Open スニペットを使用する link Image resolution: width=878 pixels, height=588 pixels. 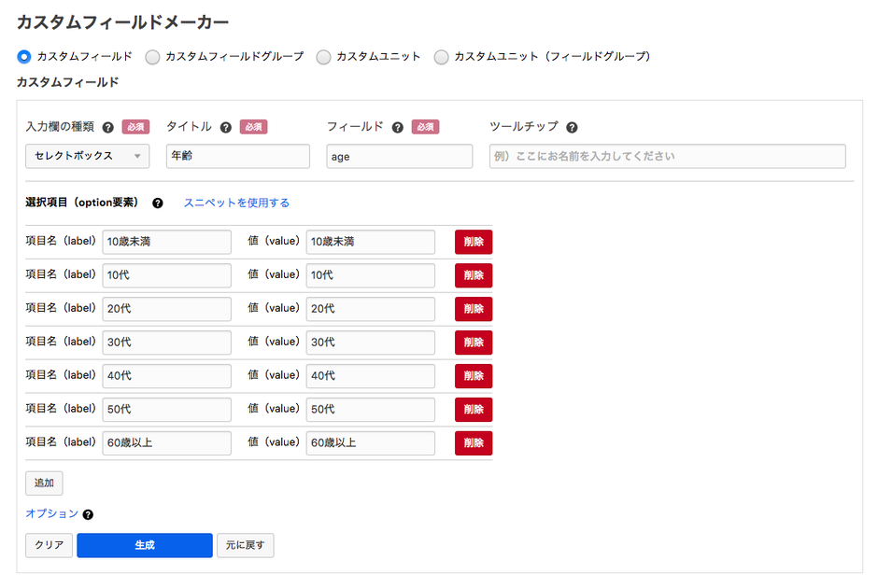pos(236,203)
